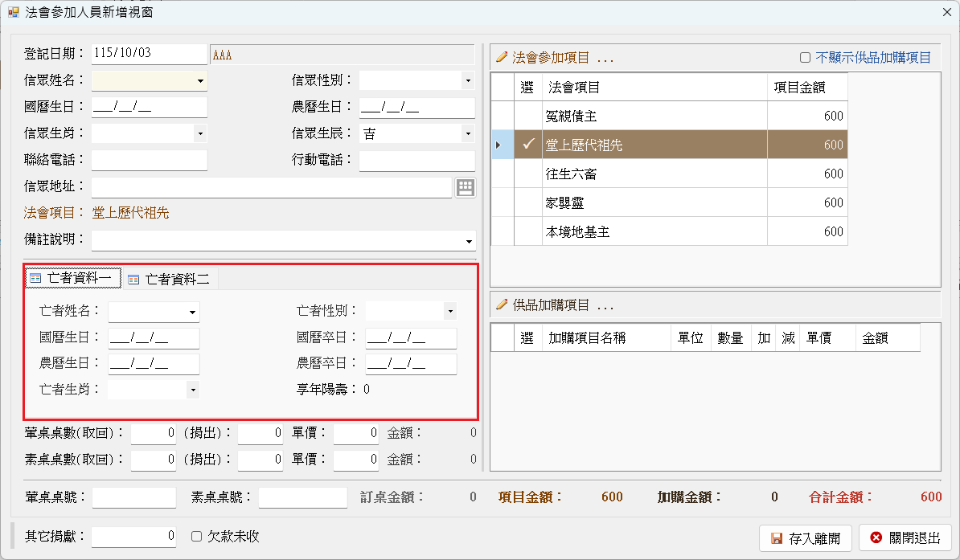960x560 pixels.
Task: Click the 亡者 國曆卒日 field
Action: coord(411,337)
